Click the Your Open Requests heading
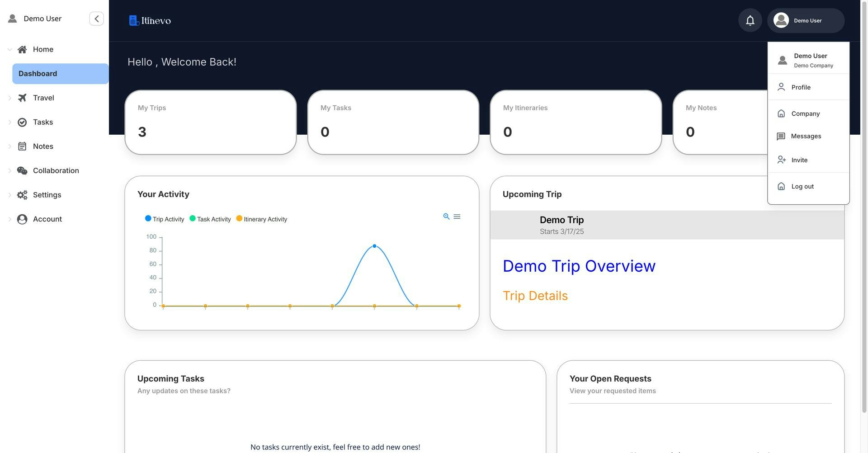Viewport: 868px width, 453px height. 610,378
